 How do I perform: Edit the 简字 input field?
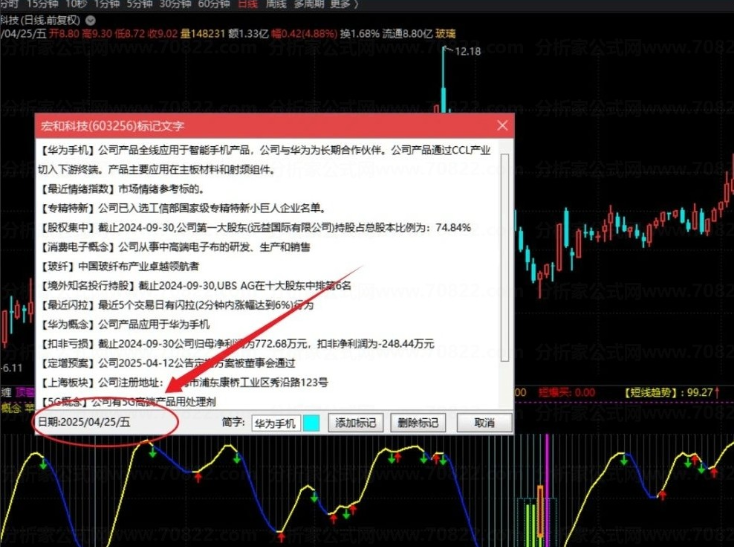(x=275, y=423)
